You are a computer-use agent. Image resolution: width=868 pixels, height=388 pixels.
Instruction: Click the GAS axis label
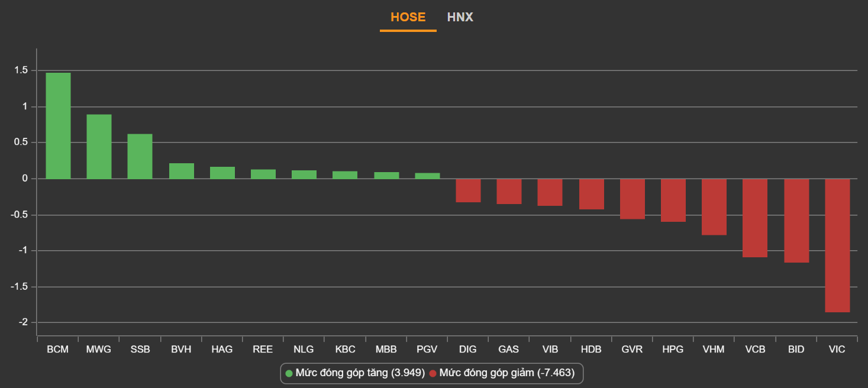[509, 350]
